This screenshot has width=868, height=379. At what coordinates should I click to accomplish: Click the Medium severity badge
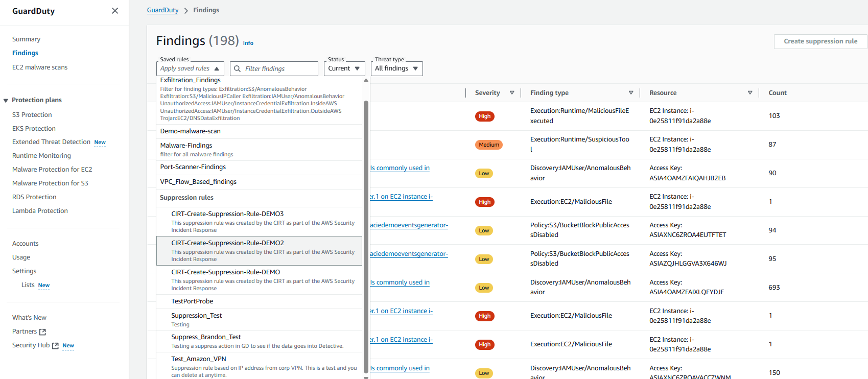click(489, 145)
